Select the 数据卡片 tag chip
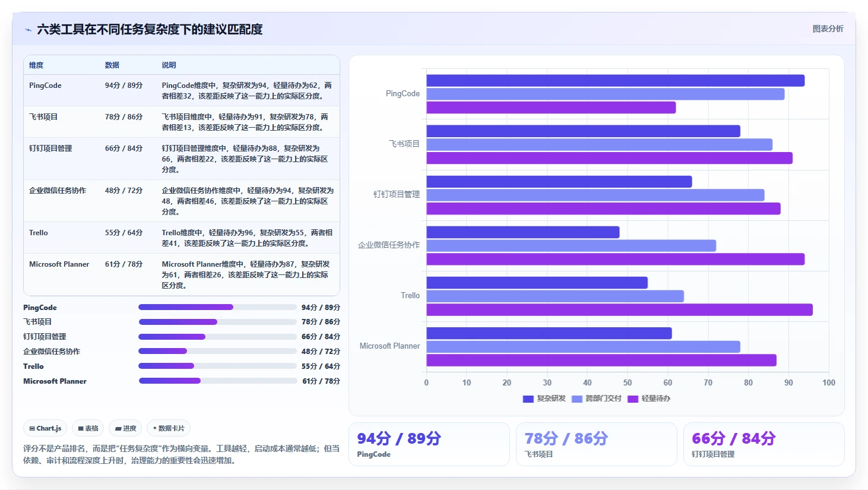 click(169, 428)
